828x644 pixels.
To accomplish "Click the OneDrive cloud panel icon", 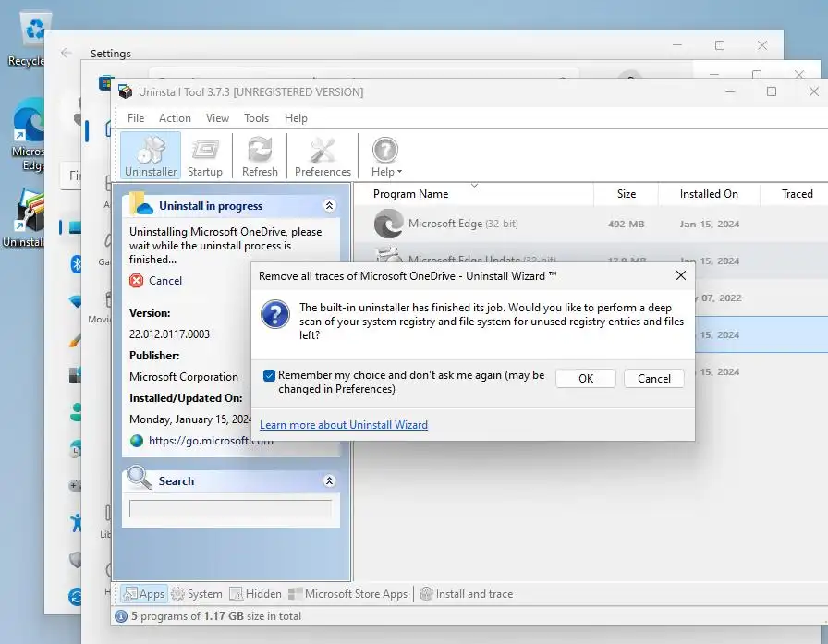I will (140, 205).
